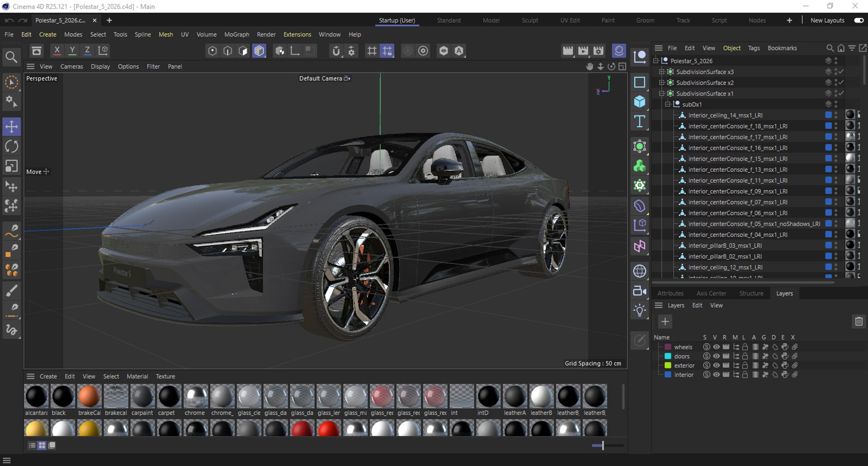Screen dimensions: 868x466
Task: Add a Cube primitive object
Action: tap(640, 101)
